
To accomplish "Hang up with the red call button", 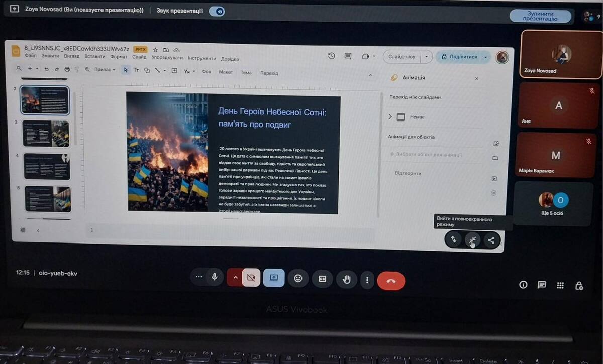I will coord(390,281).
